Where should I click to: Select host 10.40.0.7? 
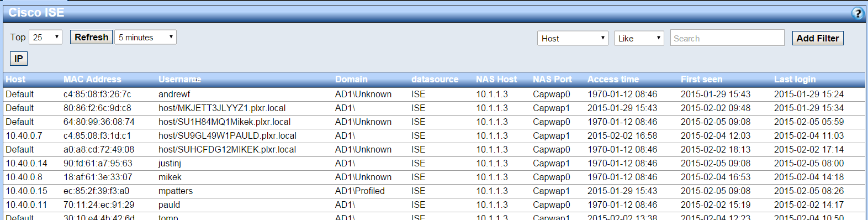[x=24, y=135]
